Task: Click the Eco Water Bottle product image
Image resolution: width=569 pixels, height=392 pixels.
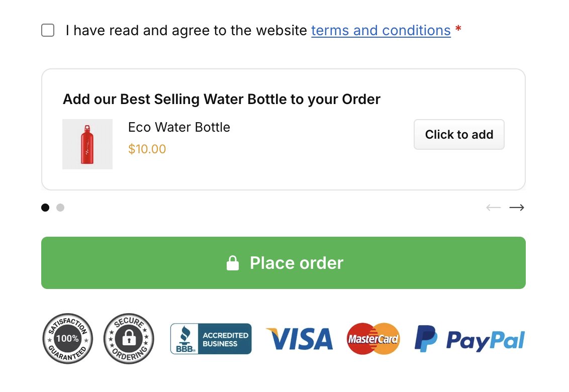Action: tap(87, 144)
